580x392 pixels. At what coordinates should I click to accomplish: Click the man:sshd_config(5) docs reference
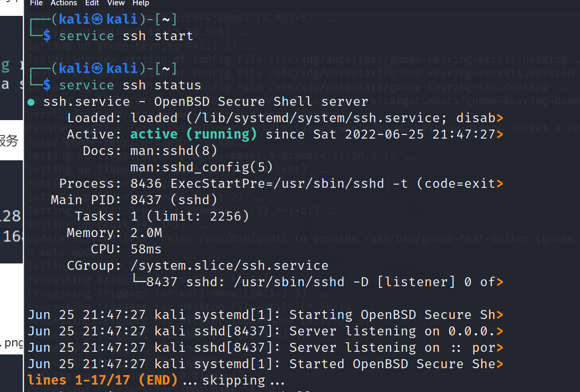(x=201, y=167)
